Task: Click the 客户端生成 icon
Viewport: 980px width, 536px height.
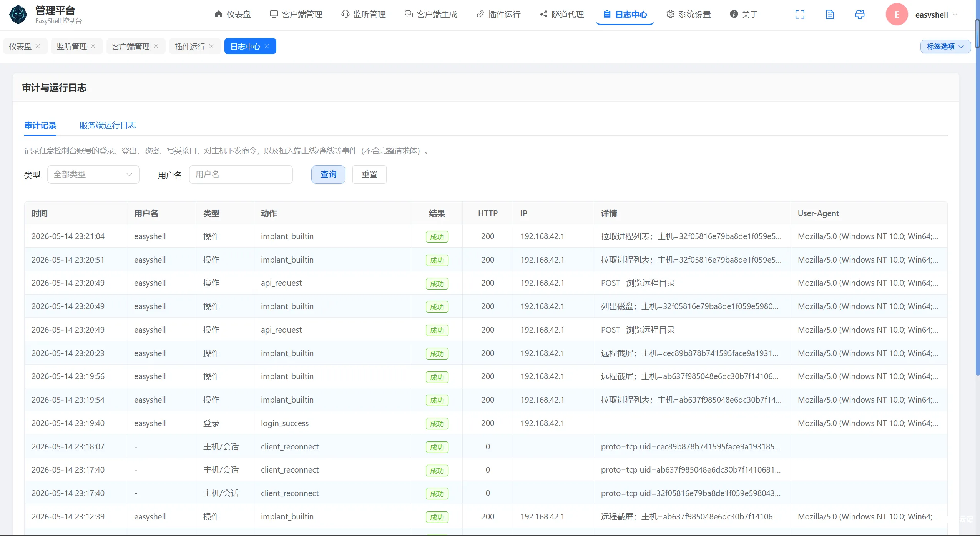Action: 409,14
